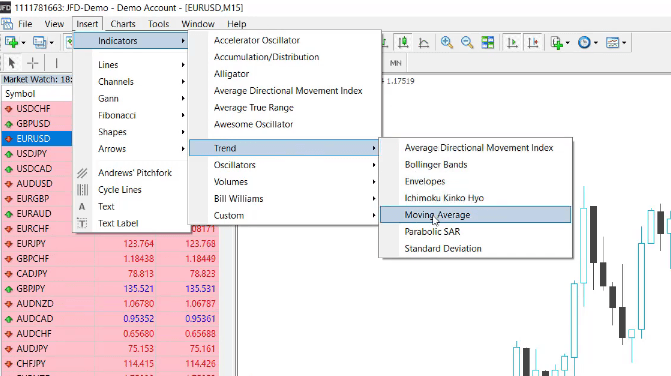Select the Crosshair tool
Image resolution: width=671 pixels, height=376 pixels.
[33, 63]
